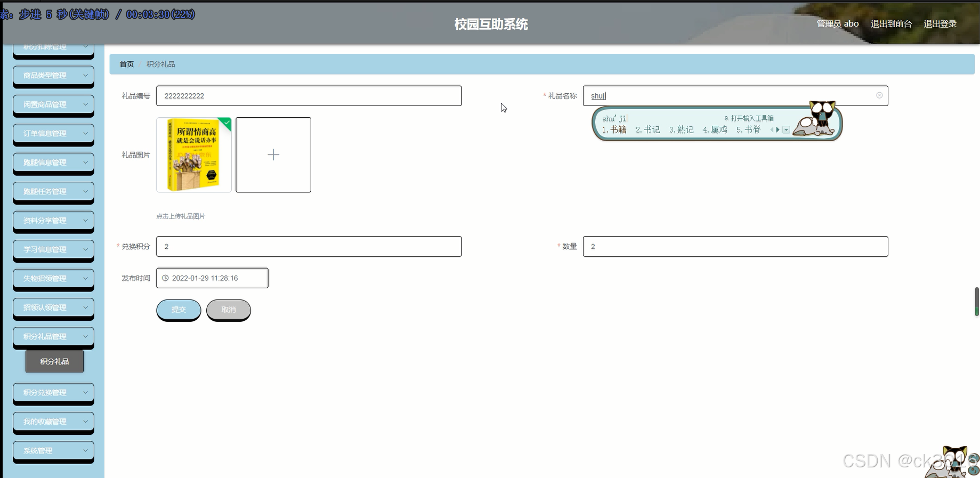Click the 校园互助系统 header title
This screenshot has height=478, width=980.
(491, 24)
